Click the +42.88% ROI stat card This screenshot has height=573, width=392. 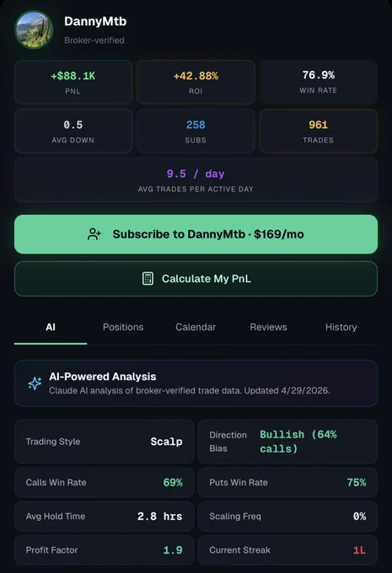click(196, 83)
